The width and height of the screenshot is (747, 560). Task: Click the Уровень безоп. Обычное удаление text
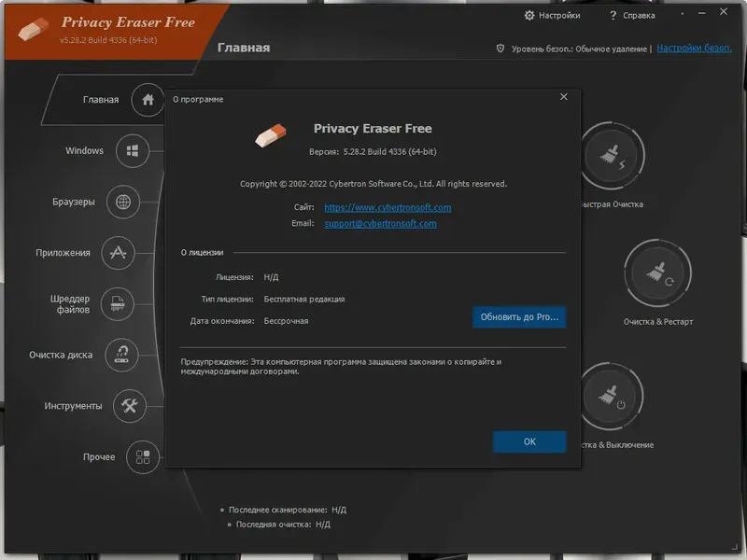[x=579, y=49]
